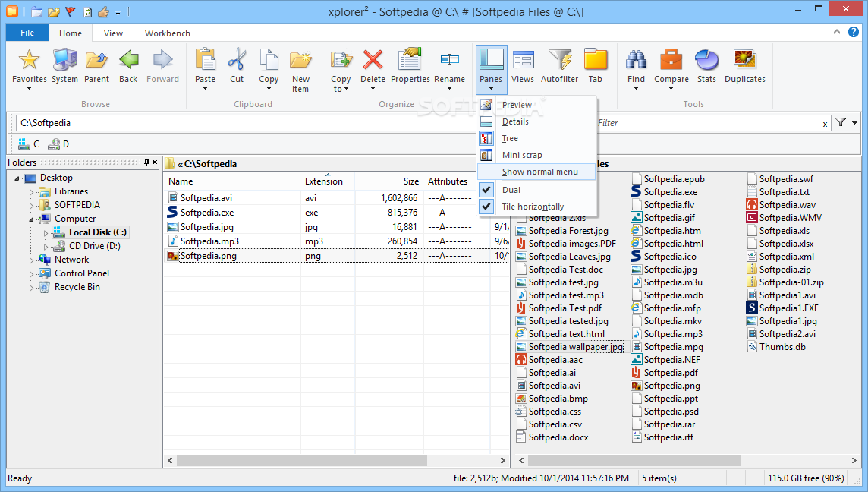Image resolution: width=868 pixels, height=492 pixels.
Task: Expand the Control Panel tree node
Action: [x=32, y=273]
